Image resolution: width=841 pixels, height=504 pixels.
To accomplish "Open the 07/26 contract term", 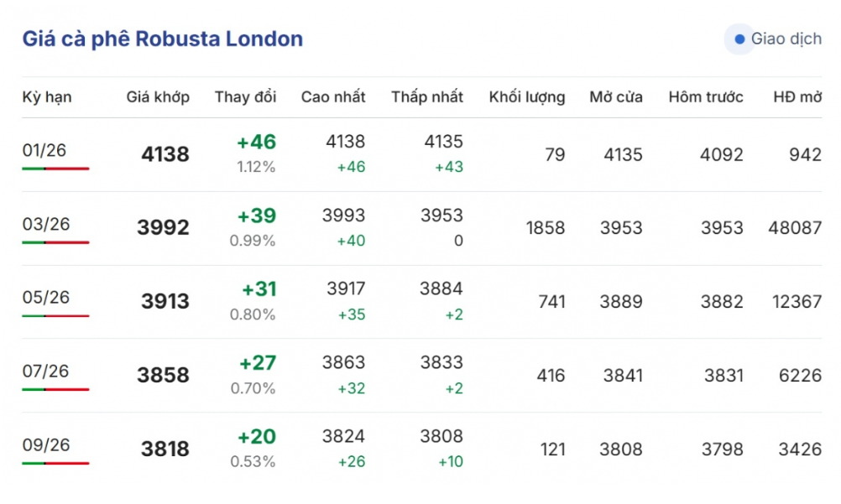I will 46,372.
